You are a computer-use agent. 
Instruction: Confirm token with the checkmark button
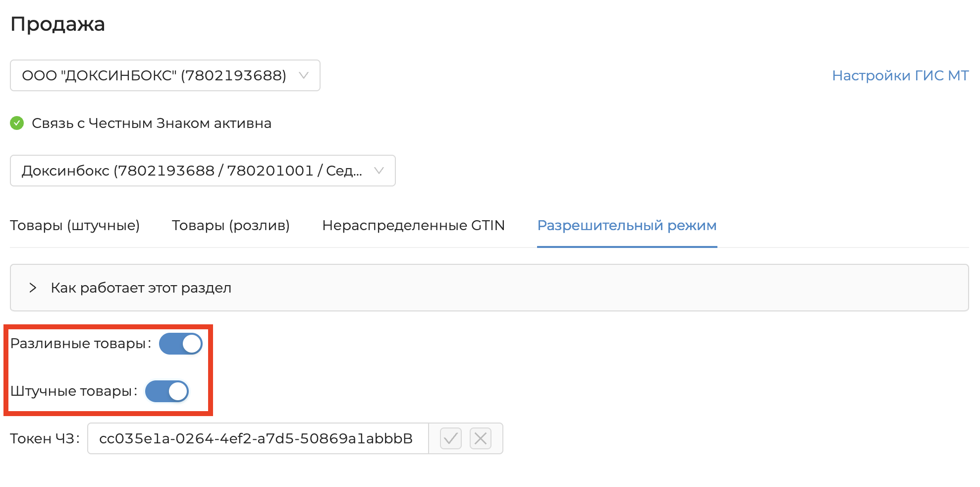pyautogui.click(x=450, y=438)
